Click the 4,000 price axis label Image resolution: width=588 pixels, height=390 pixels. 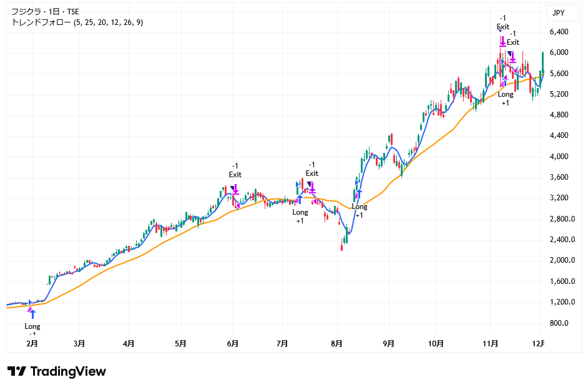pyautogui.click(x=558, y=157)
